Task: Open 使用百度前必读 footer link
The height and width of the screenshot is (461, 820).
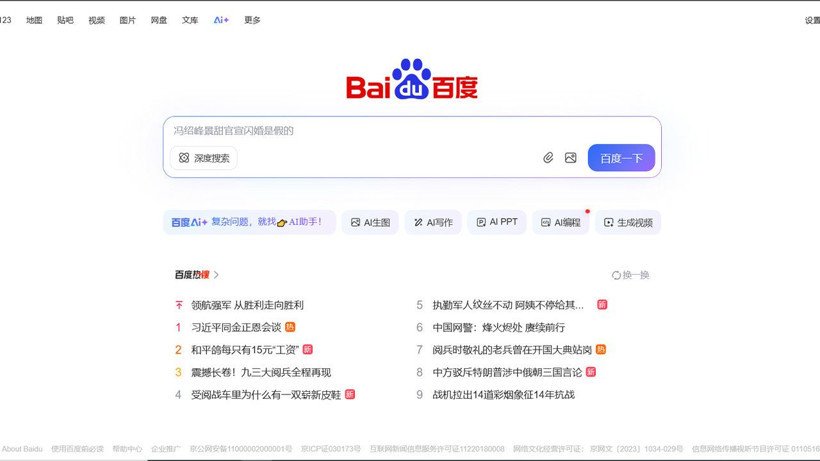Action: (77, 448)
